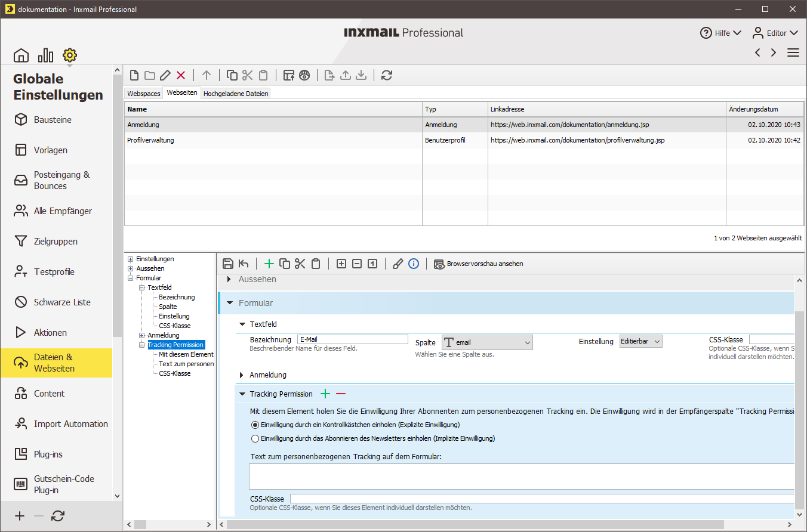Click plus icon at bottom of sidebar
Viewport: 807px width, 532px height.
20,516
